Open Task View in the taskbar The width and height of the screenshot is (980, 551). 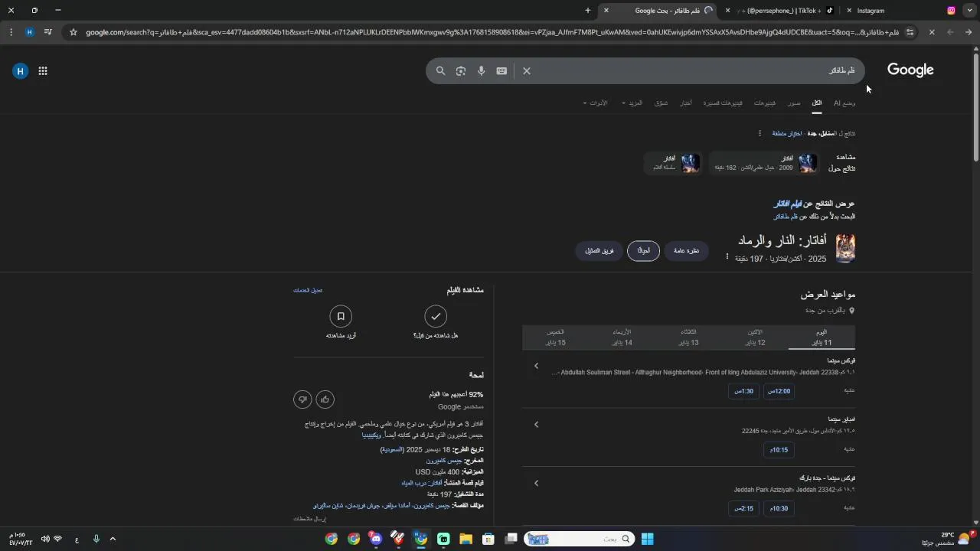[x=511, y=539]
